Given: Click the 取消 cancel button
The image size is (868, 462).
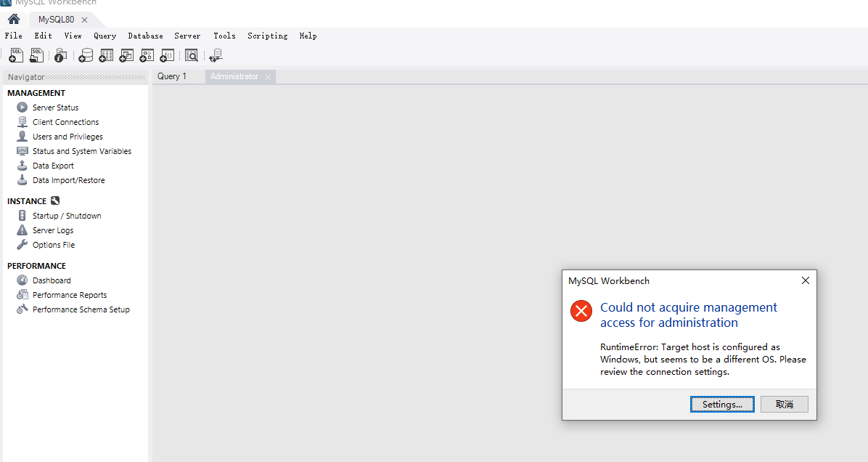Looking at the screenshot, I should 785,405.
